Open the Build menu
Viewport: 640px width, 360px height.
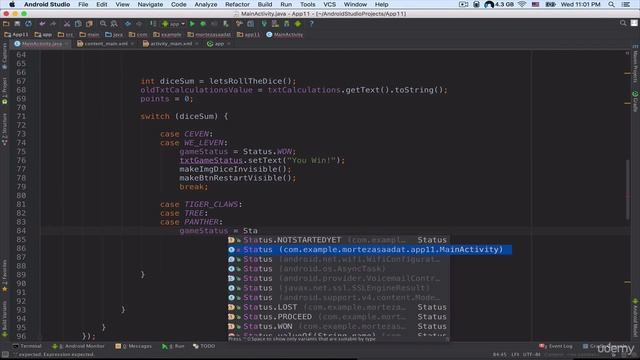pyautogui.click(x=264, y=4)
